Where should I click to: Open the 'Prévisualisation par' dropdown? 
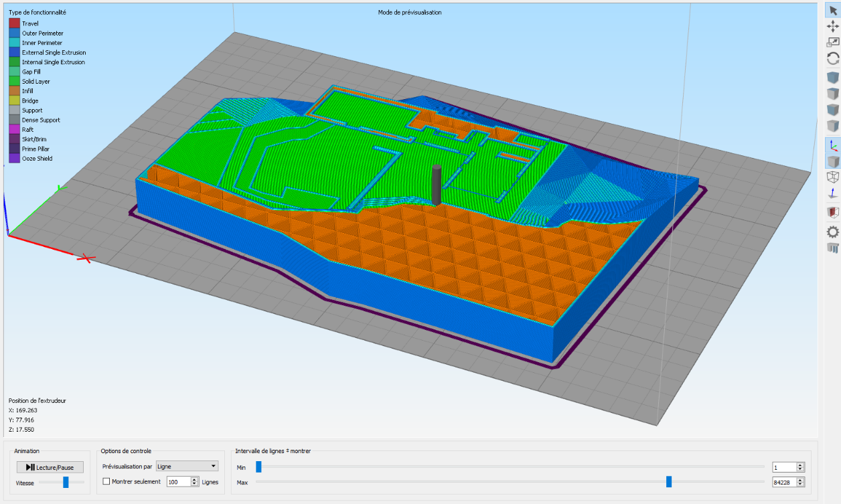[187, 466]
